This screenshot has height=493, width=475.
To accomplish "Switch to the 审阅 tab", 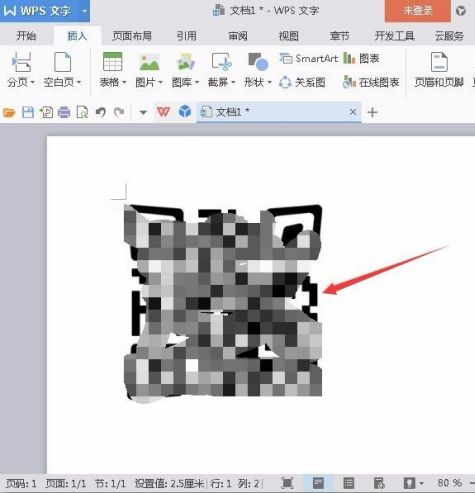I will coord(238,36).
